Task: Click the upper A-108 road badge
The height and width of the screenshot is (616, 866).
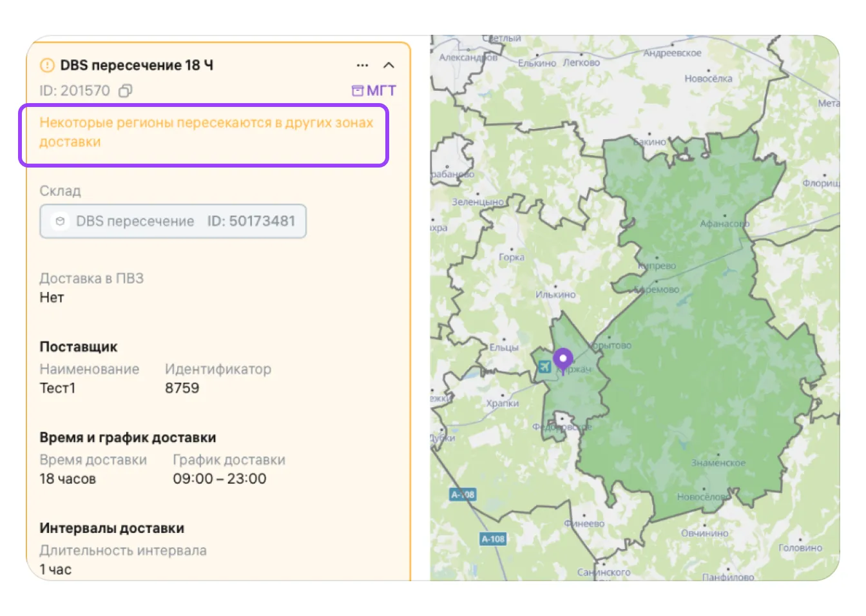Action: point(462,495)
